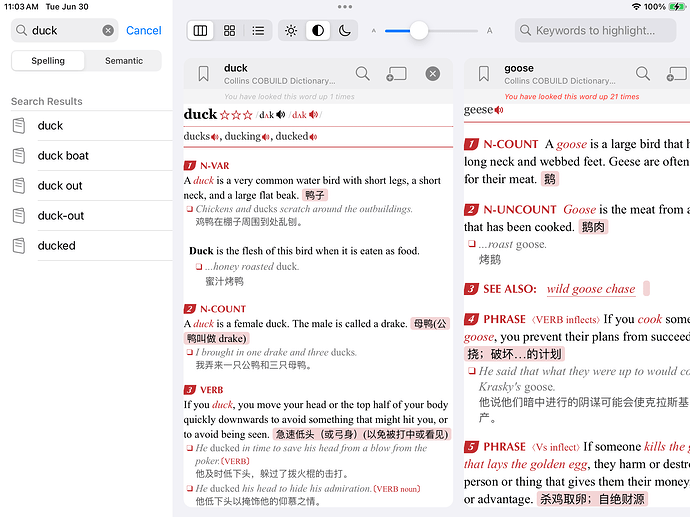The width and height of the screenshot is (690, 517).
Task: Tap the search magnifier in sidebar field
Action: tap(21, 30)
